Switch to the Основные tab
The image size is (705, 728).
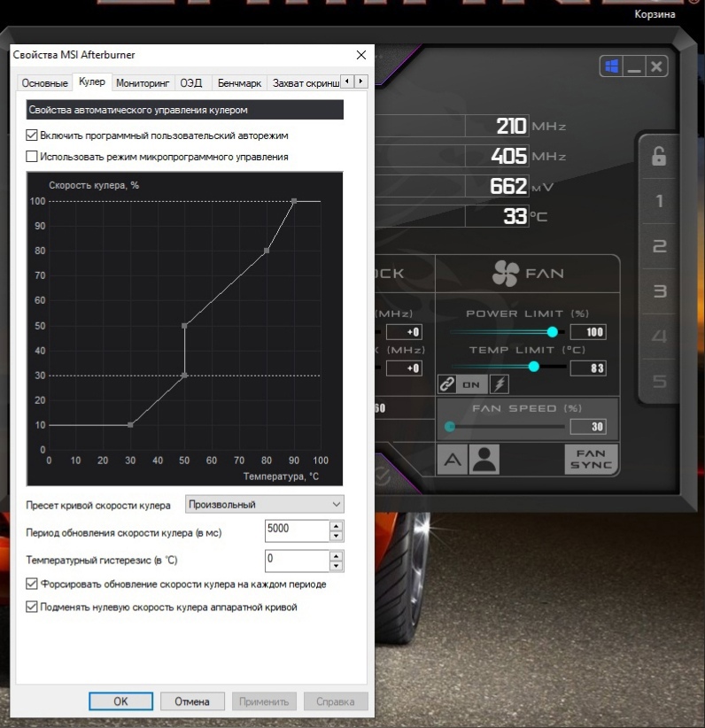[44, 83]
